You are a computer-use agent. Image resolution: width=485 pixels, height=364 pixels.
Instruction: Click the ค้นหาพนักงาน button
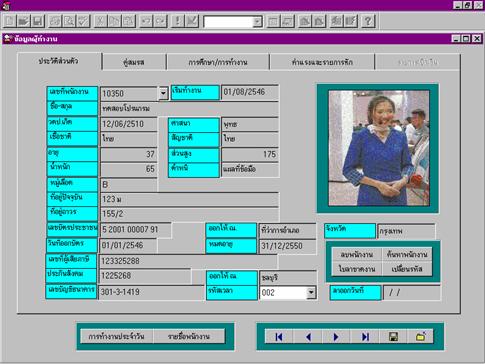(407, 255)
